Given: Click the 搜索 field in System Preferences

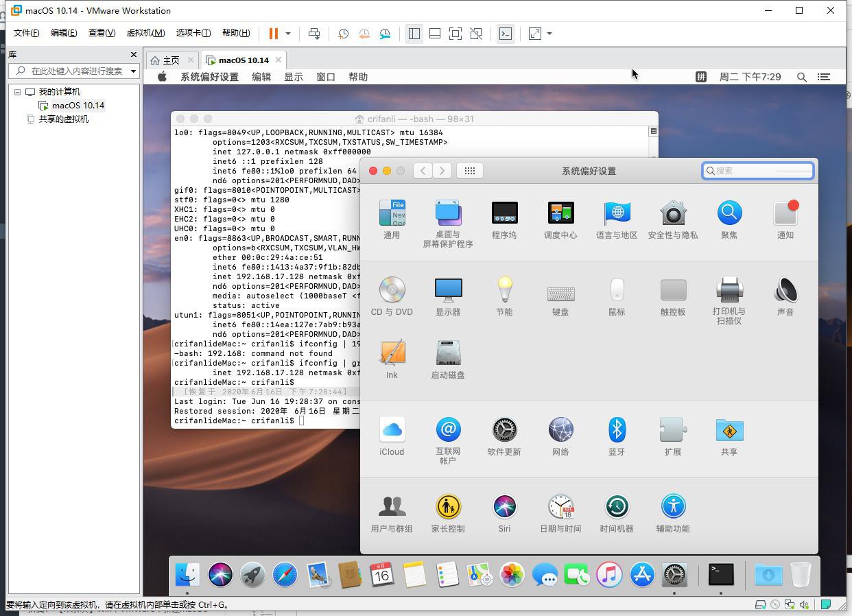Looking at the screenshot, I should pyautogui.click(x=758, y=171).
